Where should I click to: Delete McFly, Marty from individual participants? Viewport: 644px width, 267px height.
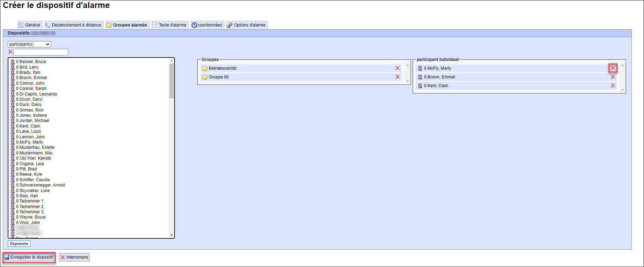tap(613, 68)
